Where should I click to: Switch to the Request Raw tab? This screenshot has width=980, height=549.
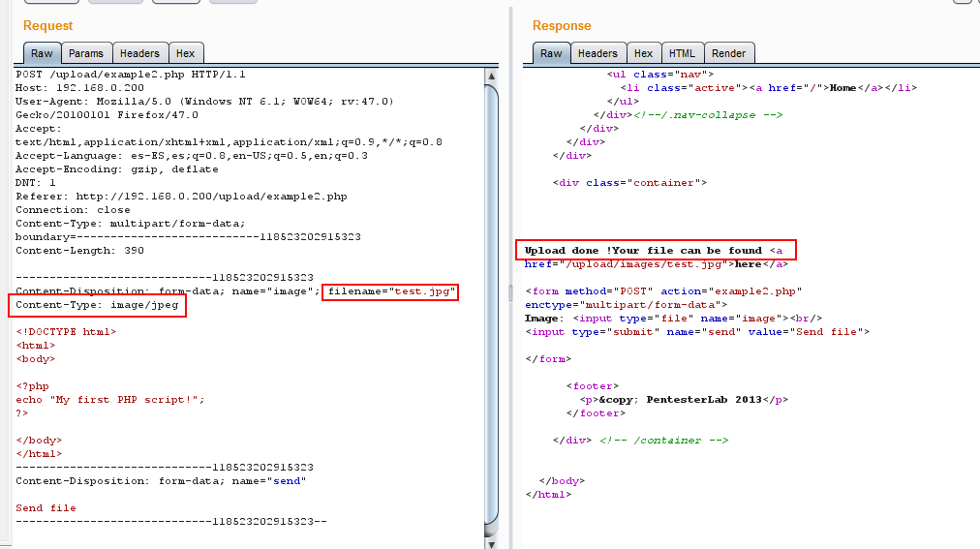pos(42,54)
